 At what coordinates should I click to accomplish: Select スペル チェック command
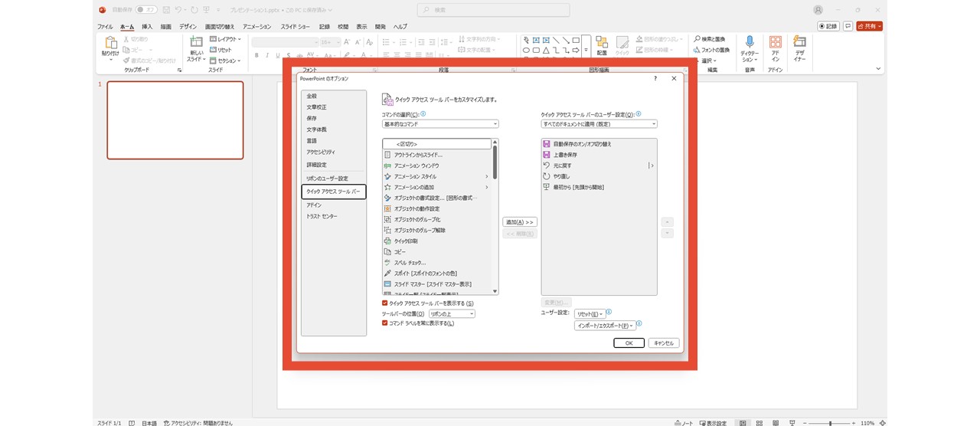click(x=436, y=263)
